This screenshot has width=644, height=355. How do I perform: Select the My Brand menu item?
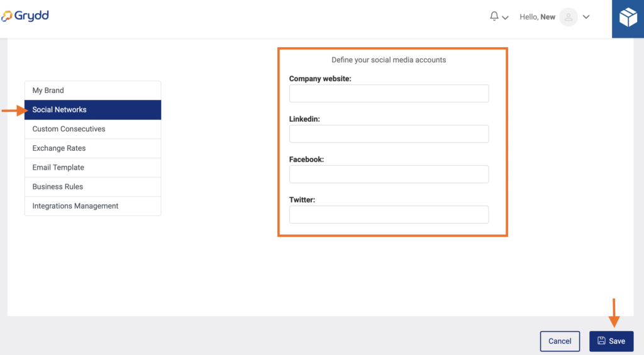[x=93, y=90]
